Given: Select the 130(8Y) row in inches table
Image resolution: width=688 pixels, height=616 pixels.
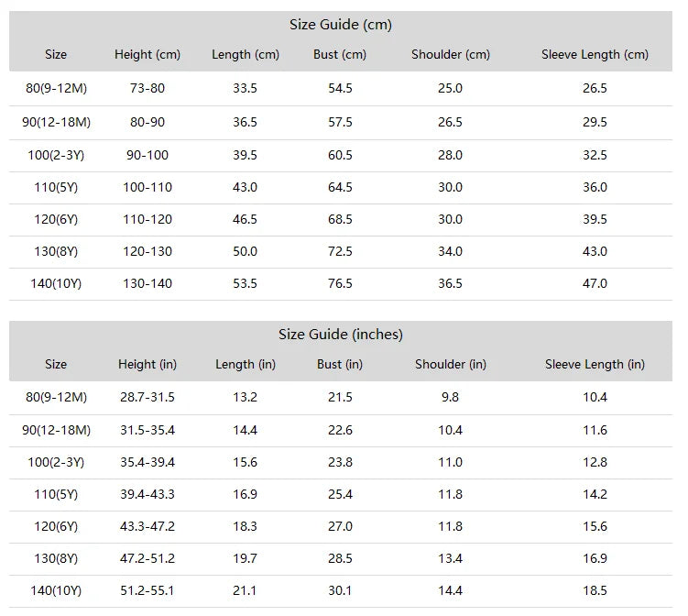Looking at the screenshot, I should [x=341, y=559].
